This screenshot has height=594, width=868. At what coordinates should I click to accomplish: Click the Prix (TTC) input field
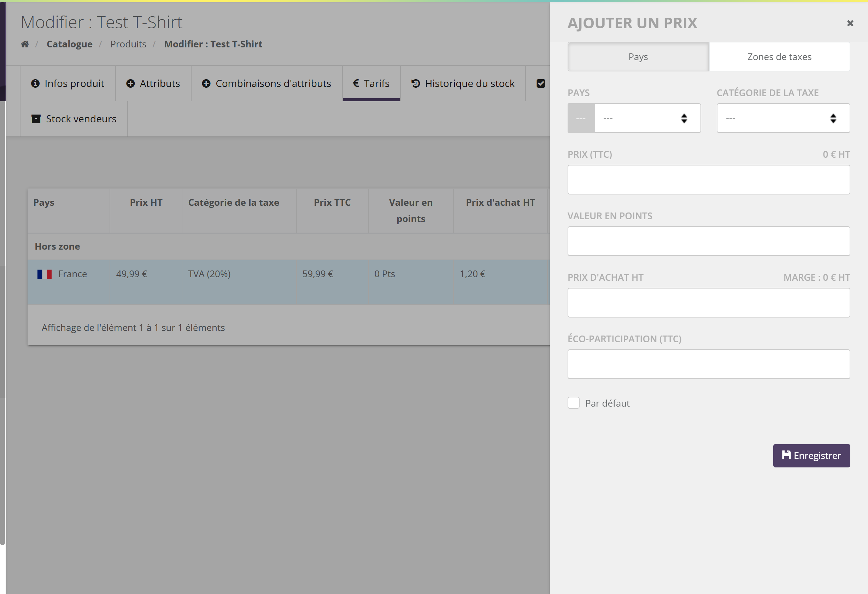tap(709, 180)
